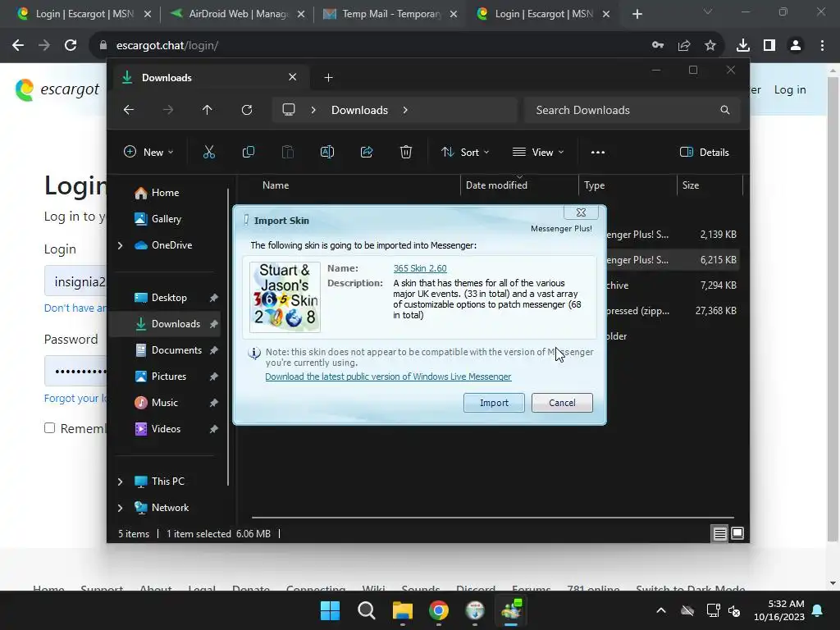Viewport: 840px width, 630px height.
Task: Click the Cancel button in Import Skin
Action: click(x=562, y=403)
